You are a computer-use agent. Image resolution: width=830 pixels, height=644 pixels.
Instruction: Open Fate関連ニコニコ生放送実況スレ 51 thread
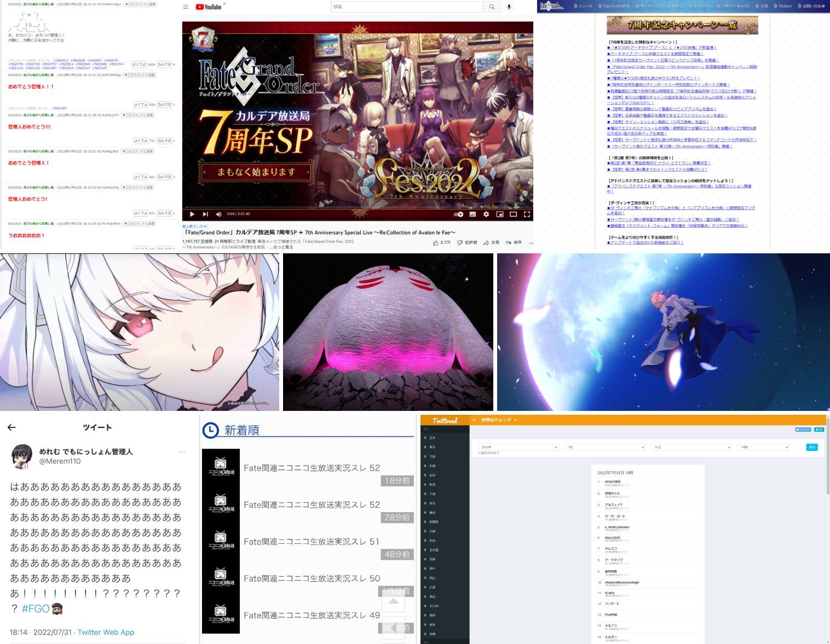pyautogui.click(x=312, y=542)
